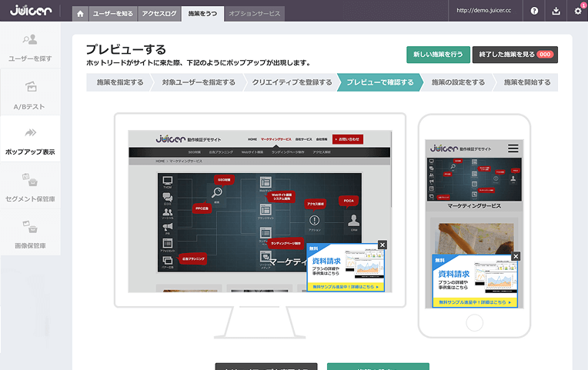Select ユーザーを探す in the sidebar
Screen dimensions: 588x370
point(30,48)
